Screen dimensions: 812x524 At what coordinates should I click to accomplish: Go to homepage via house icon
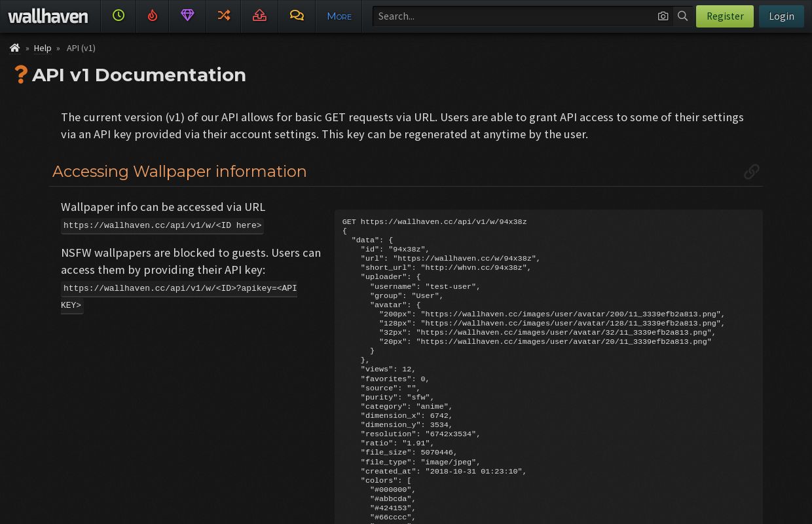(x=14, y=48)
